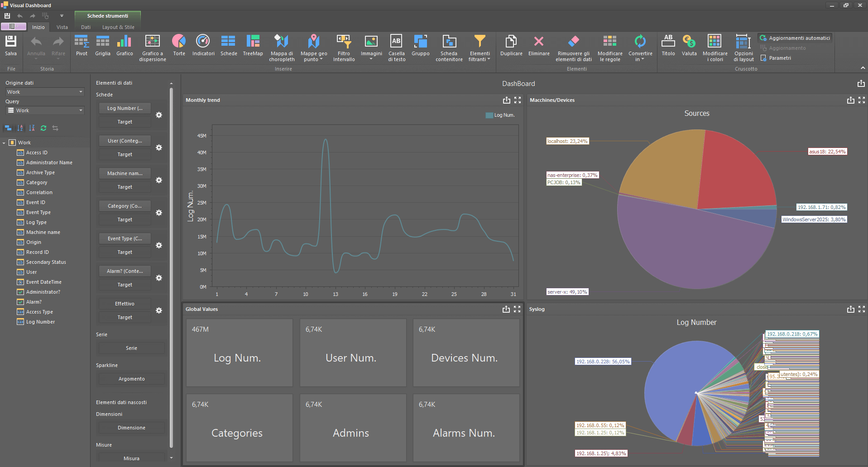Viewport: 868px width, 467px height.
Task: Click the Annulla undo button
Action: pos(36,46)
